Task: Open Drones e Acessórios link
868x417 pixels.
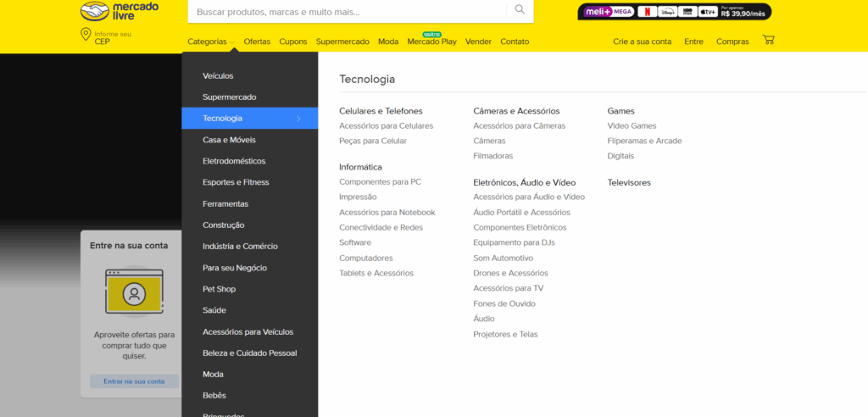Action: (x=510, y=273)
